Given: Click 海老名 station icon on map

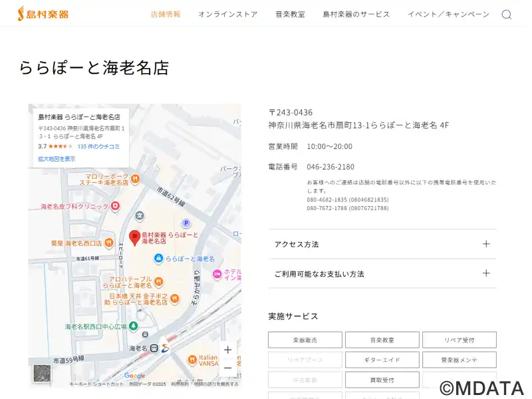Looking at the screenshot, I should [154, 348].
